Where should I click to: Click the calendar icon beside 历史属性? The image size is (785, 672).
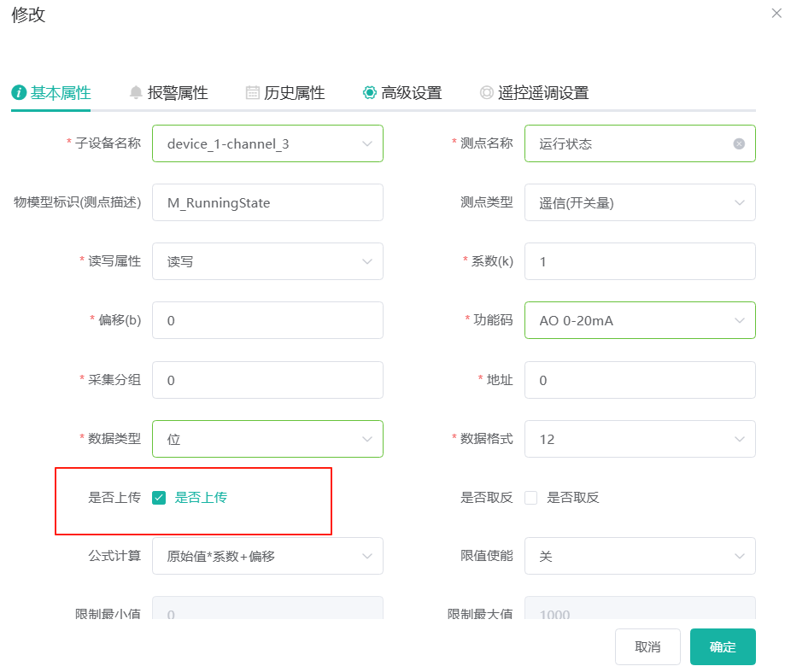pyautogui.click(x=252, y=93)
